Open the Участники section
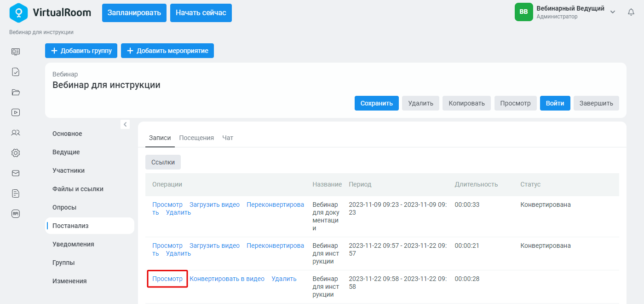Image resolution: width=644 pixels, height=304 pixels. tap(69, 170)
